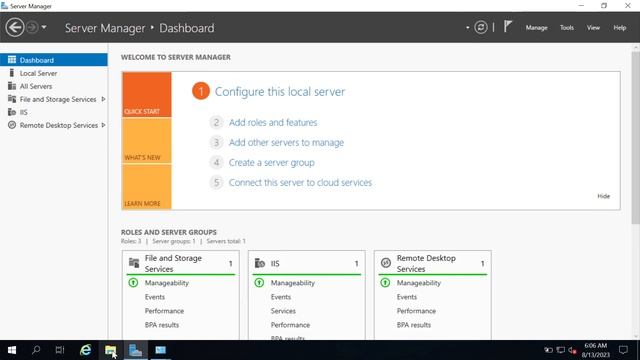640x360 pixels.
Task: Click Remote Desktop Services tile icon
Action: pyautogui.click(x=386, y=263)
